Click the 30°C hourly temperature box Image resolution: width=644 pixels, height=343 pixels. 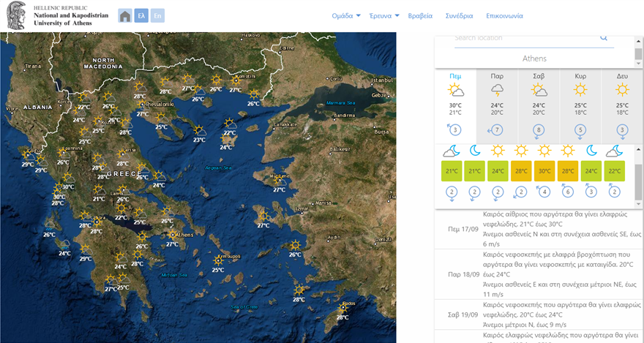coord(544,171)
